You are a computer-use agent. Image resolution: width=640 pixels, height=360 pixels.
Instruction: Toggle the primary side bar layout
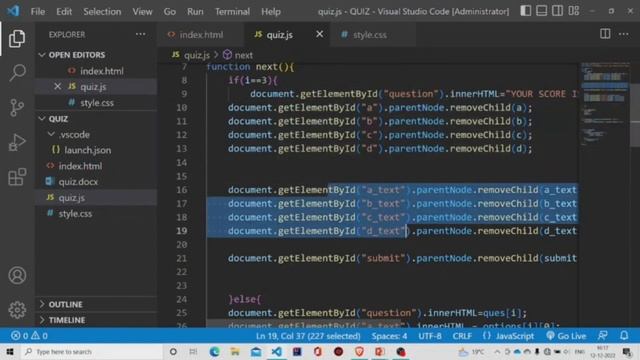click(526, 11)
